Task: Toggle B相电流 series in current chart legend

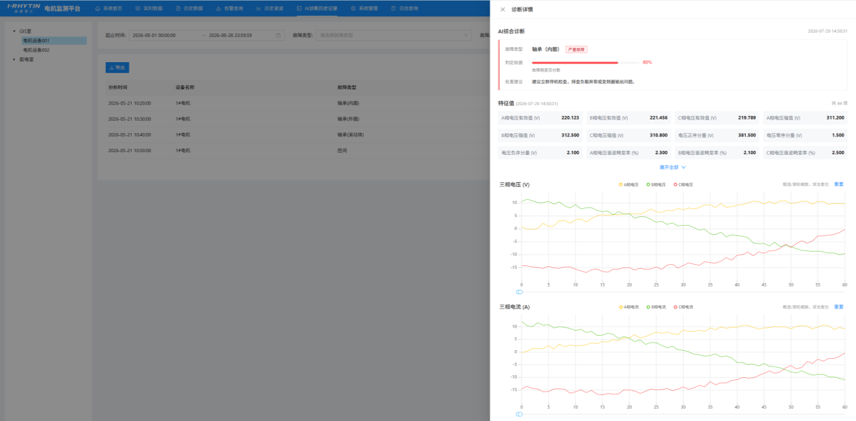Action: coord(657,307)
